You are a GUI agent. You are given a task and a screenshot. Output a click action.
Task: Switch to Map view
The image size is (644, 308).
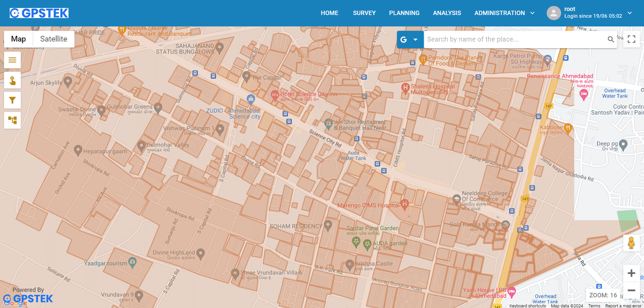[x=19, y=39]
